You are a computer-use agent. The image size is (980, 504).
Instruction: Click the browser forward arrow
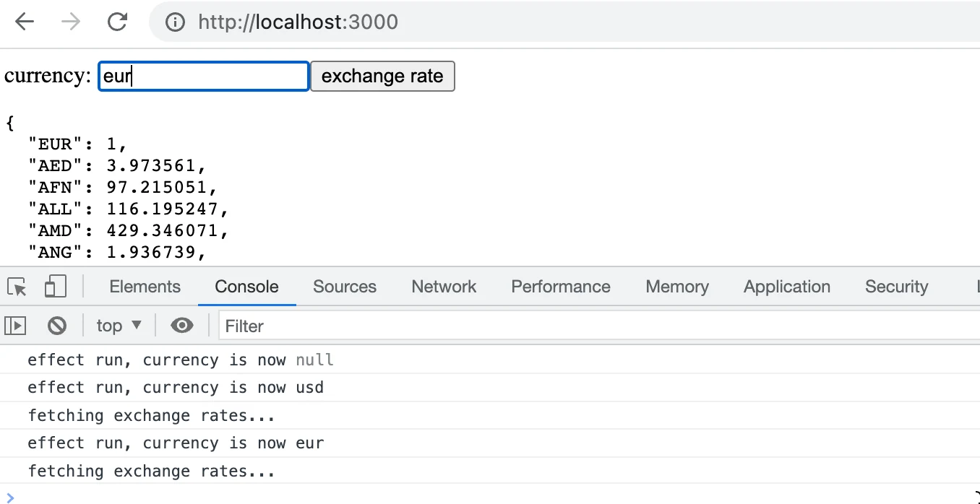point(71,22)
